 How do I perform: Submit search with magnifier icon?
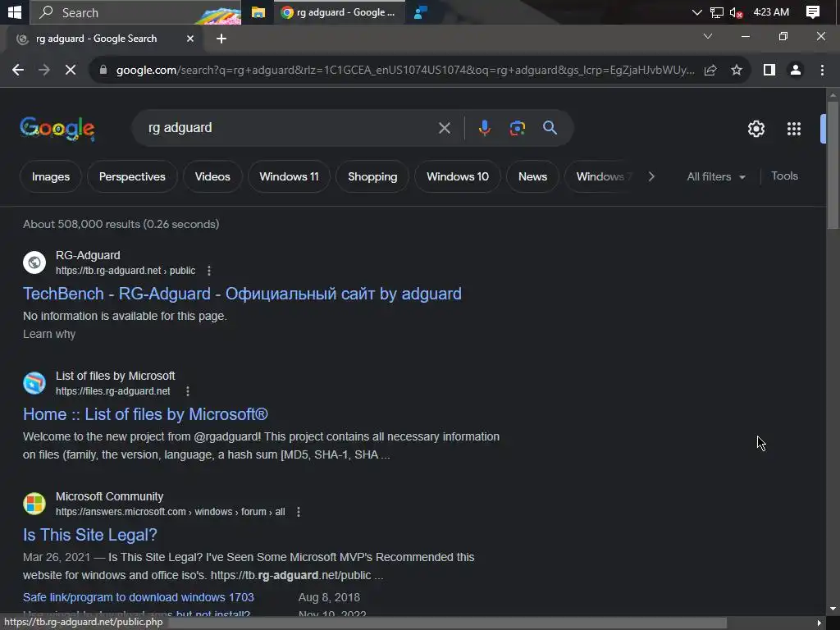[550, 127]
